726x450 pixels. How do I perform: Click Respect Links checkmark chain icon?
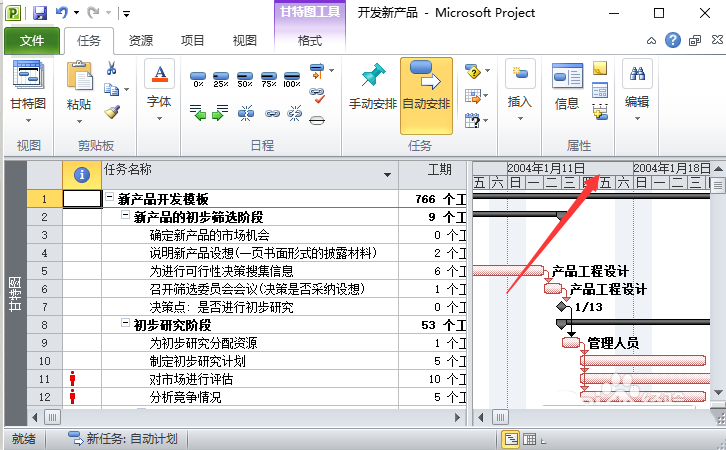(x=317, y=95)
